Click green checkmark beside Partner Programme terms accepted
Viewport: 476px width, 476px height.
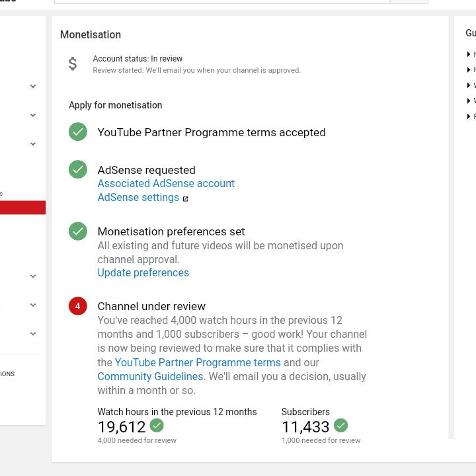click(x=78, y=132)
